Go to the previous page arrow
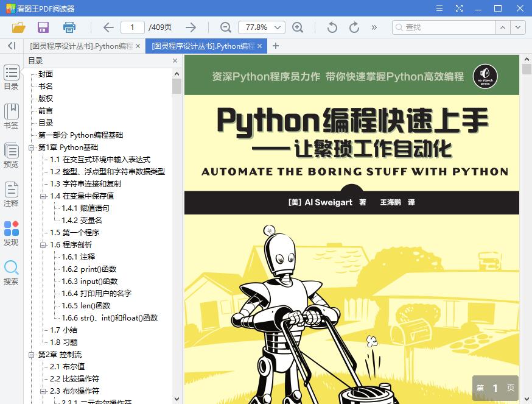532x404 pixels. [108, 27]
